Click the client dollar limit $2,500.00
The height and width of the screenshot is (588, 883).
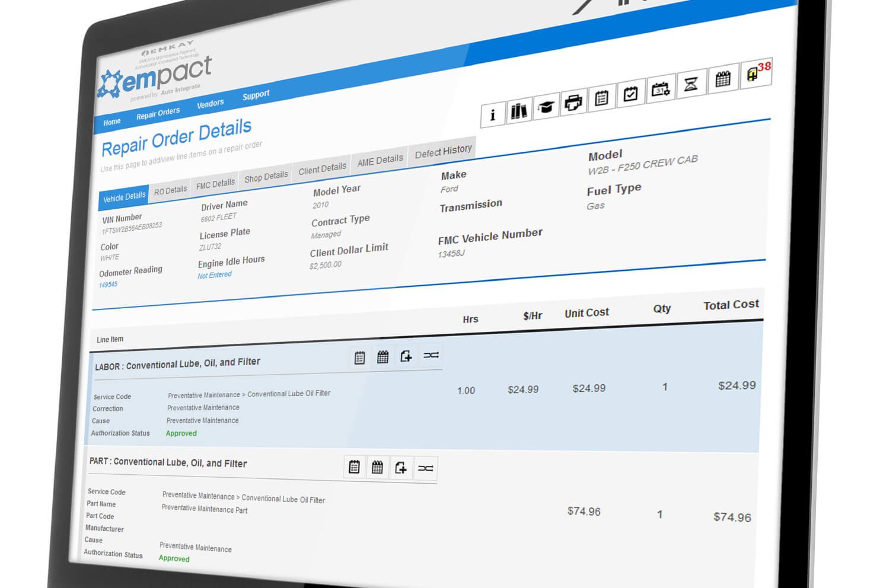pyautogui.click(x=326, y=265)
